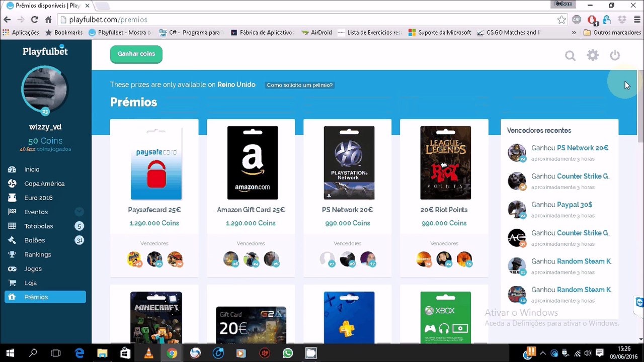644x362 pixels.
Task: Reload the page with refresh icon
Action: coord(35,20)
